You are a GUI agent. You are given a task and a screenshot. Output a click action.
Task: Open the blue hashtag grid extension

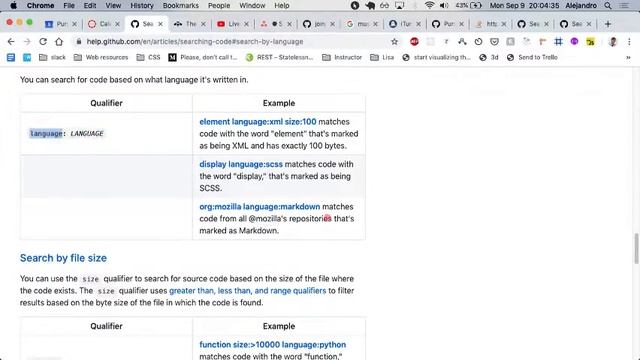coord(558,42)
